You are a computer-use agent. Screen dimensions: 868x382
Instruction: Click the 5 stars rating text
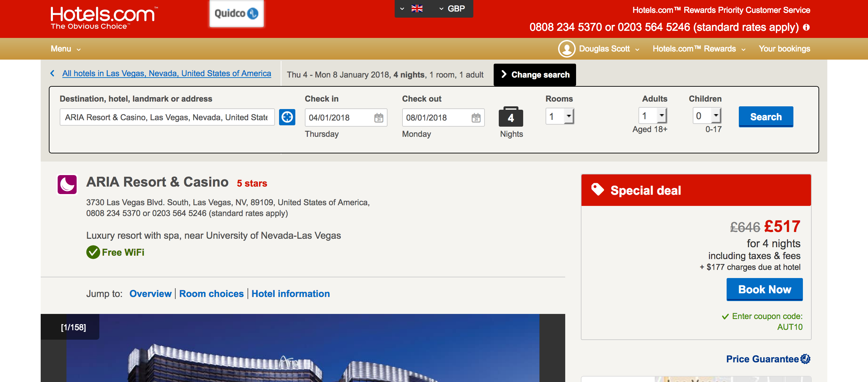(x=252, y=184)
